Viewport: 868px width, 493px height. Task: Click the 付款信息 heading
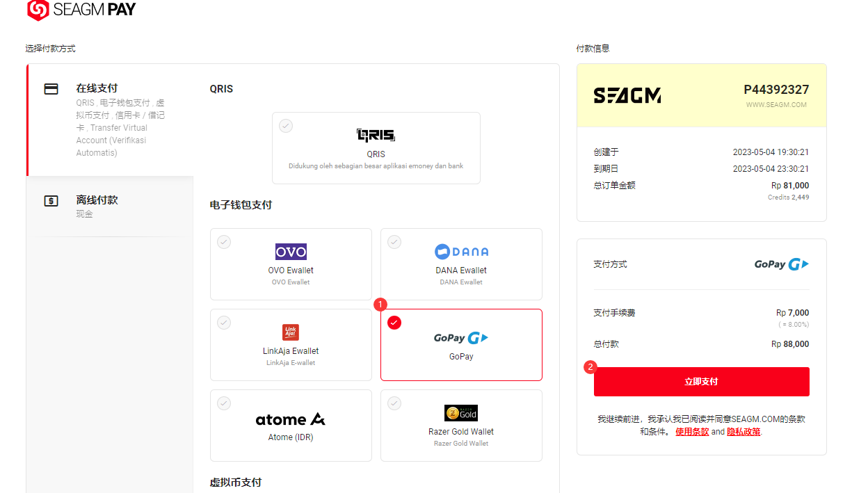tap(593, 49)
